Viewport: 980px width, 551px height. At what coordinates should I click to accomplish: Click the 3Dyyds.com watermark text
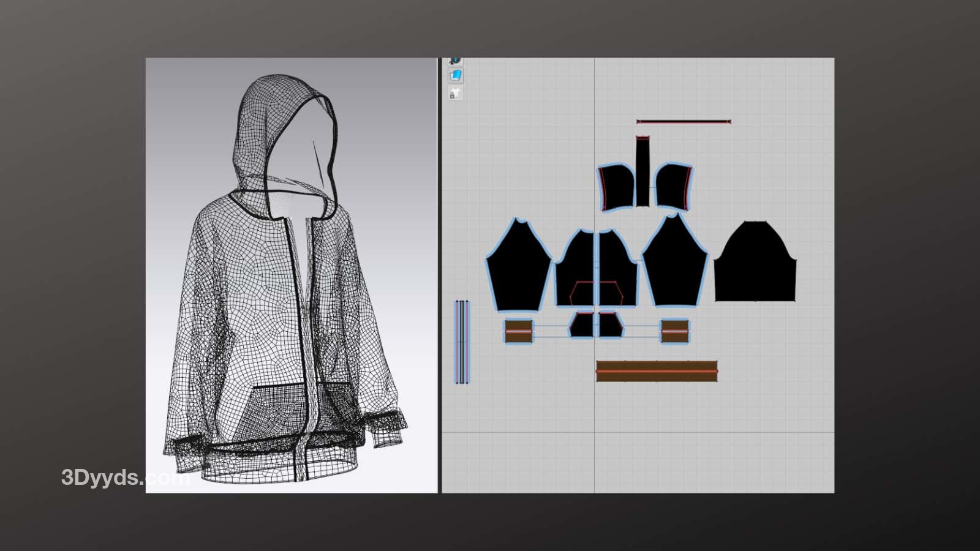tap(123, 478)
